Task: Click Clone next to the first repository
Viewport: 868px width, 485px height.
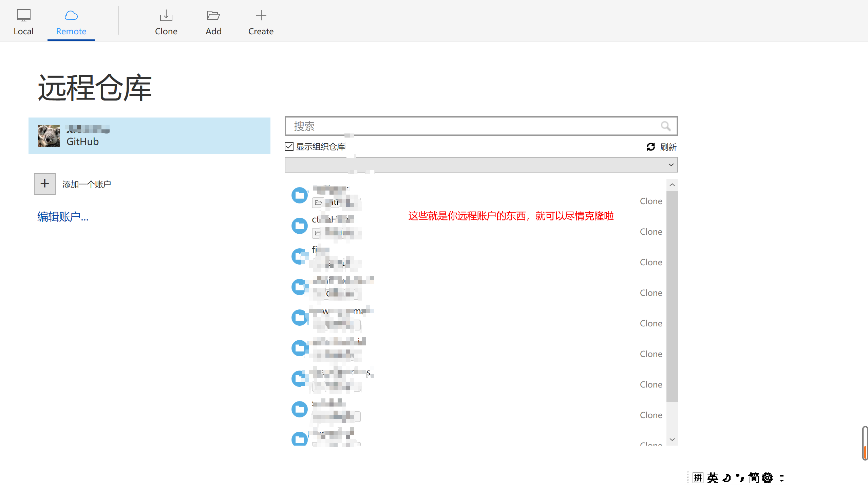Action: 650,201
